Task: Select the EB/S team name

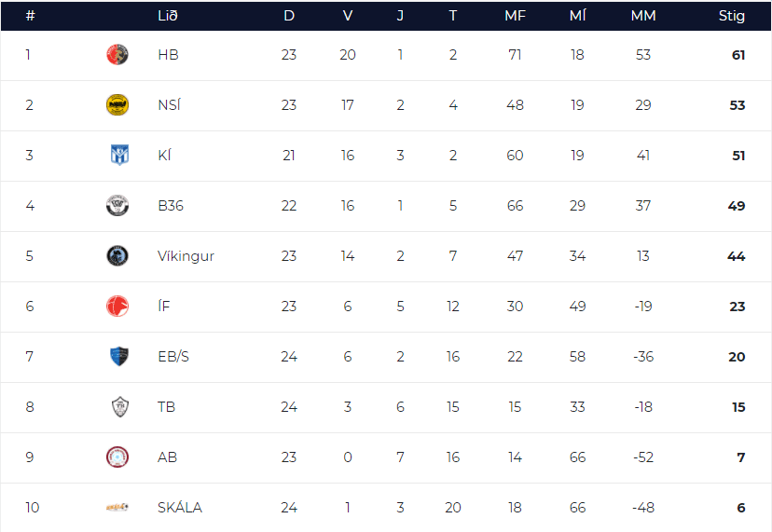Action: pyautogui.click(x=173, y=356)
